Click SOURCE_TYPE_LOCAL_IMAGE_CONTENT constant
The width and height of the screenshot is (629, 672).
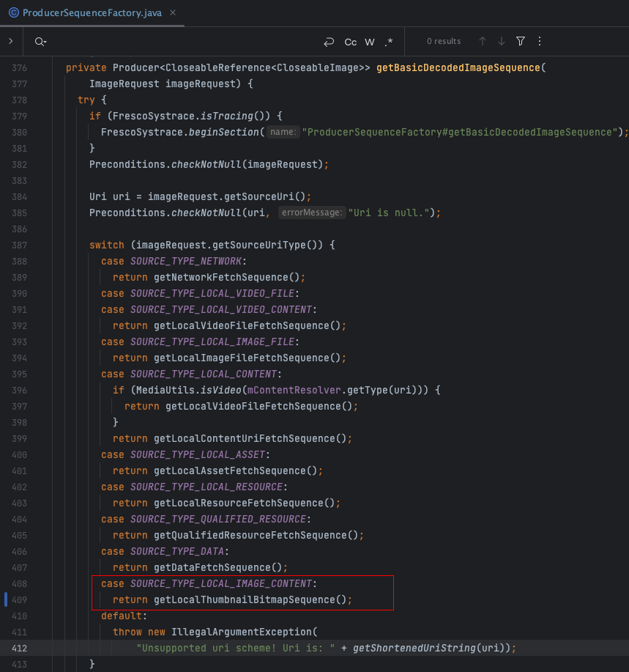[x=221, y=584]
